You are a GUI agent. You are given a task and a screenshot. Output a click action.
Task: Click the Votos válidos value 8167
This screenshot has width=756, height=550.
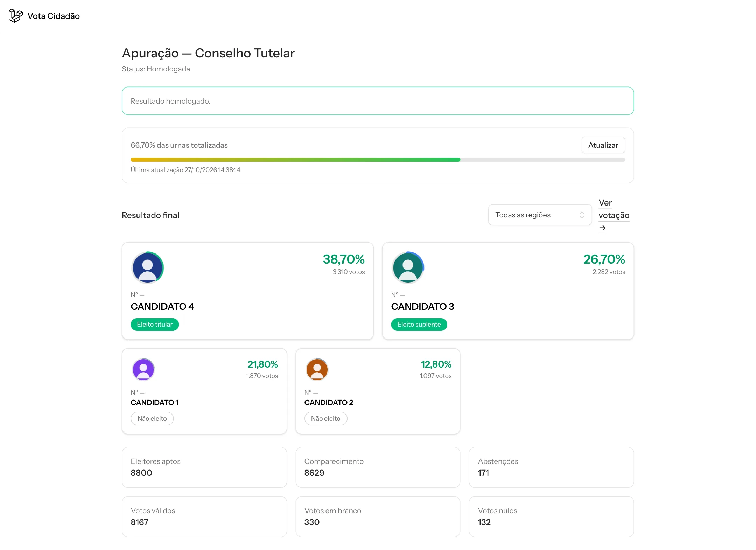(x=140, y=522)
